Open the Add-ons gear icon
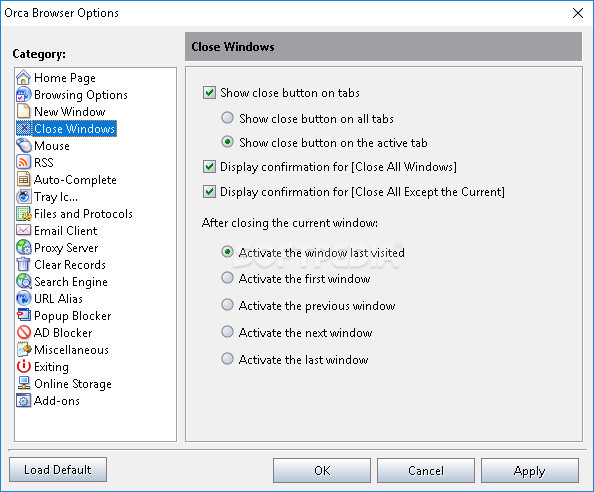594x492 pixels. click(23, 401)
